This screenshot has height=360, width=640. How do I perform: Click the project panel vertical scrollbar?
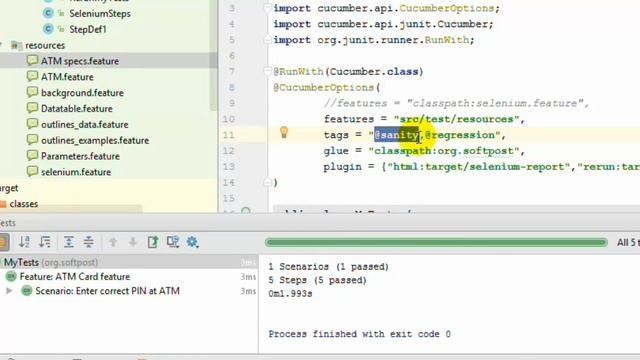coord(213,57)
